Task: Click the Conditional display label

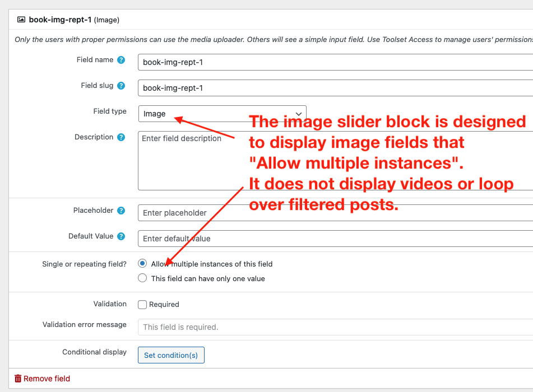Action: [94, 352]
